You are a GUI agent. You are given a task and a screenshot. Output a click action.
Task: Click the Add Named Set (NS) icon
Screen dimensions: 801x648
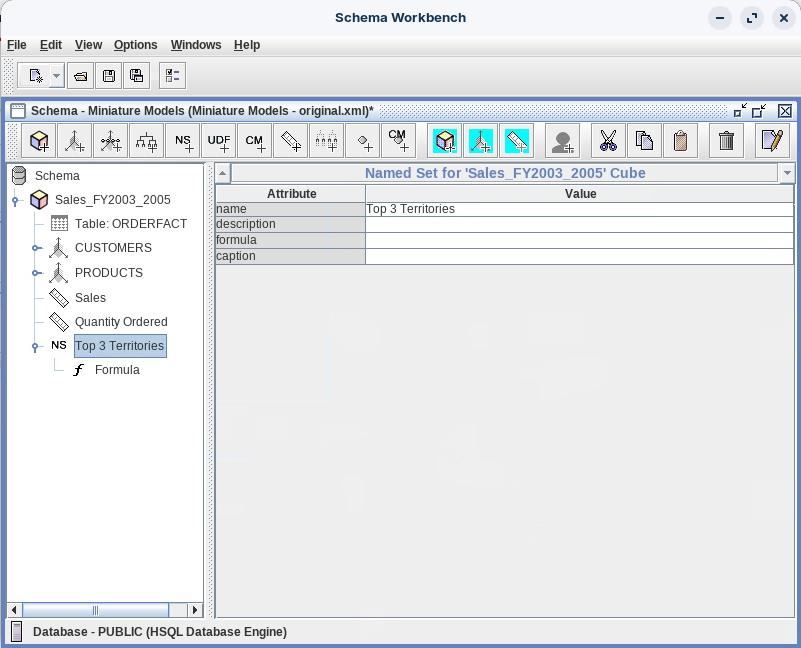(x=183, y=141)
